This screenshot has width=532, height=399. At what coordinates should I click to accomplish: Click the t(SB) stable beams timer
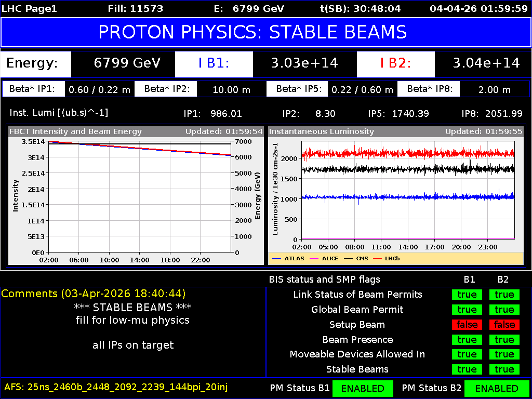coord(347,8)
